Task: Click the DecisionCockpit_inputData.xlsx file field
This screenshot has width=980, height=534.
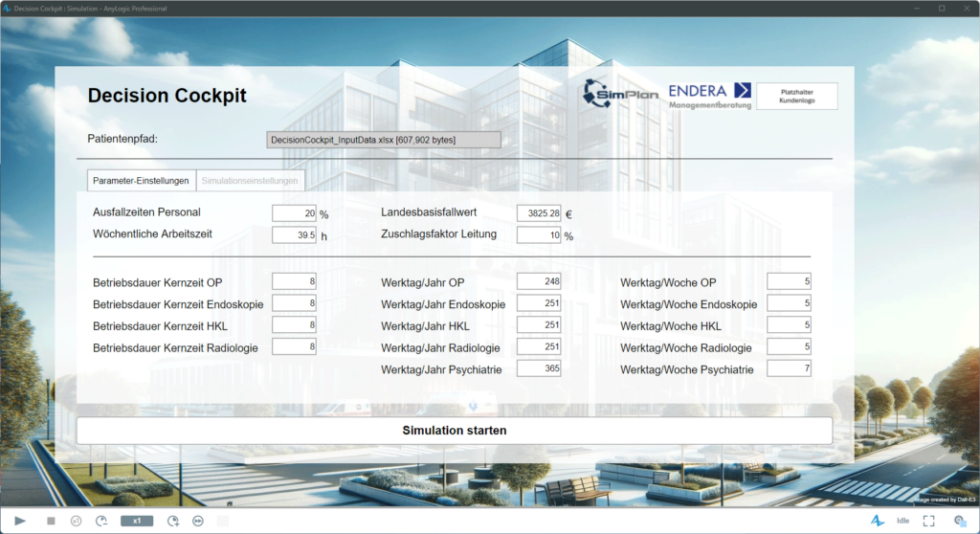Action: [x=383, y=140]
